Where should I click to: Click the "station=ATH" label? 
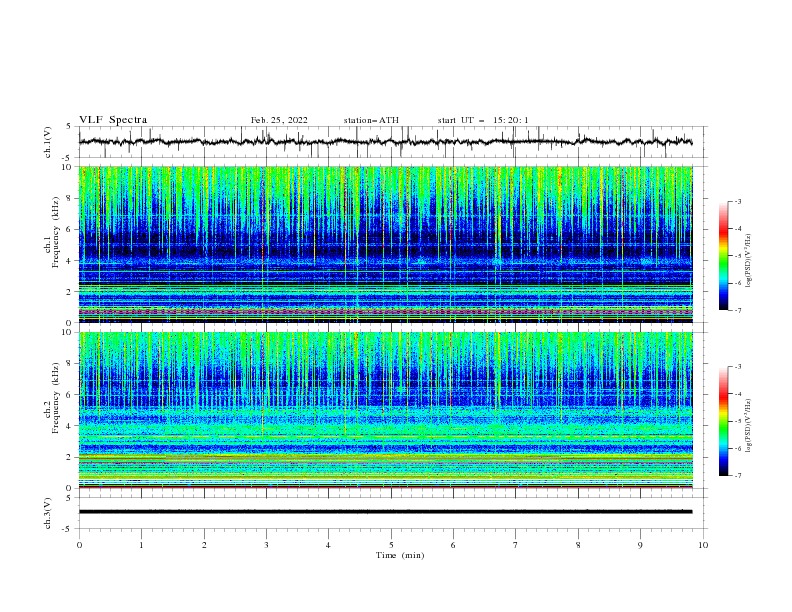coord(371,120)
